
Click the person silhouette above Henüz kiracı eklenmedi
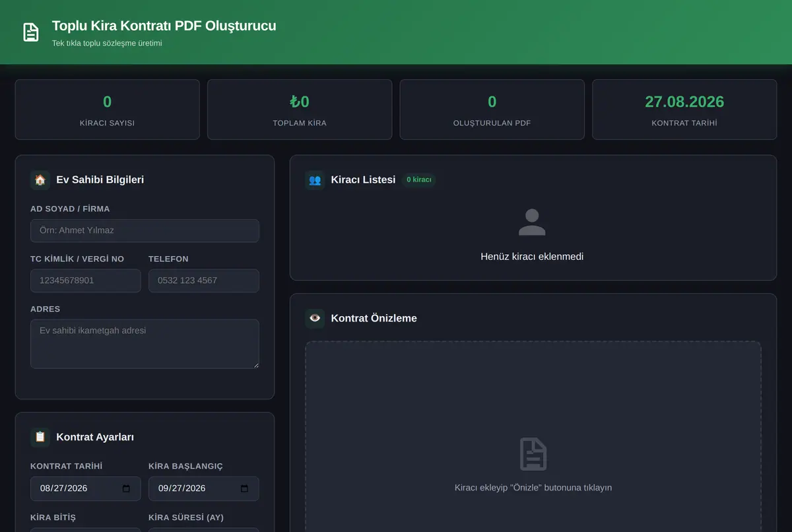click(x=532, y=222)
